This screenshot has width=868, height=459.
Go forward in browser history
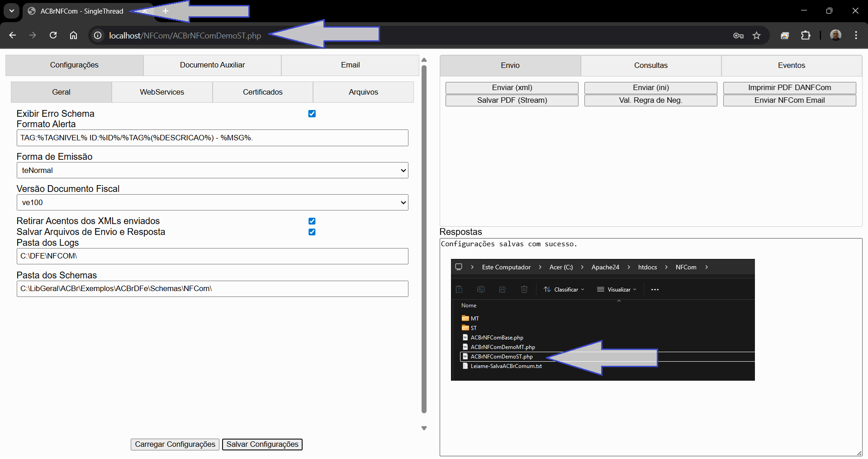point(33,35)
